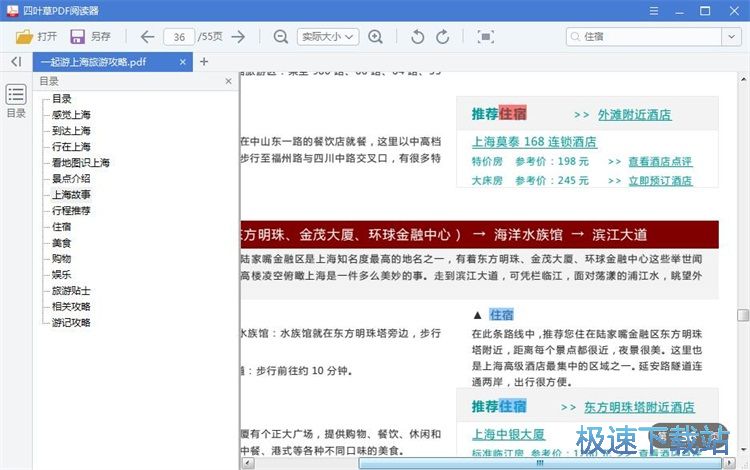
Task: Expand the search history dropdown arrow
Action: pos(731,37)
